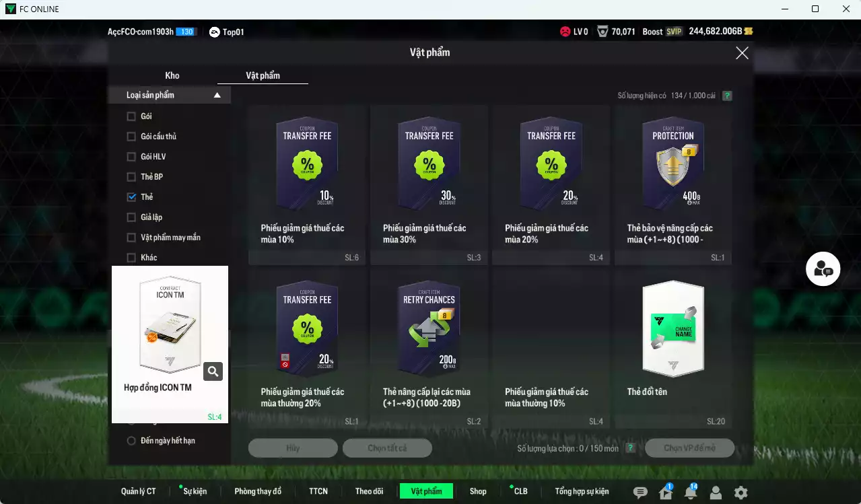Click the floating white friend-chat button
Image resolution: width=861 pixels, height=504 pixels.
tap(823, 269)
